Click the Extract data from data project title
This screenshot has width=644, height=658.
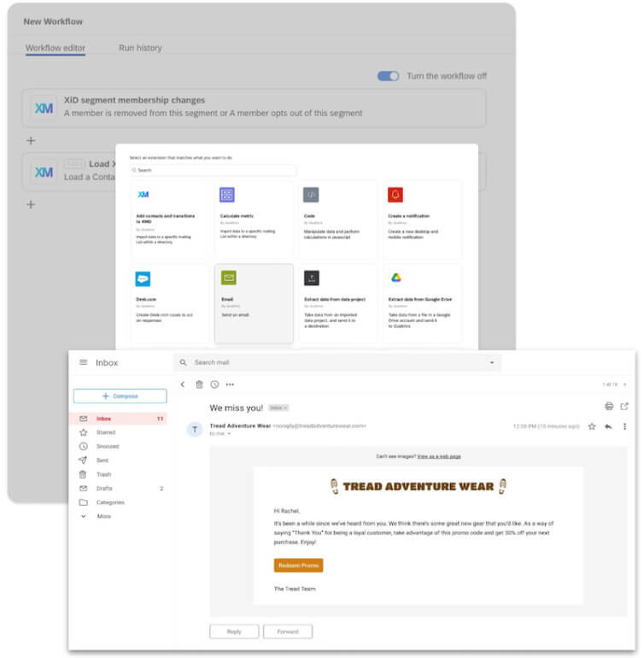click(335, 299)
